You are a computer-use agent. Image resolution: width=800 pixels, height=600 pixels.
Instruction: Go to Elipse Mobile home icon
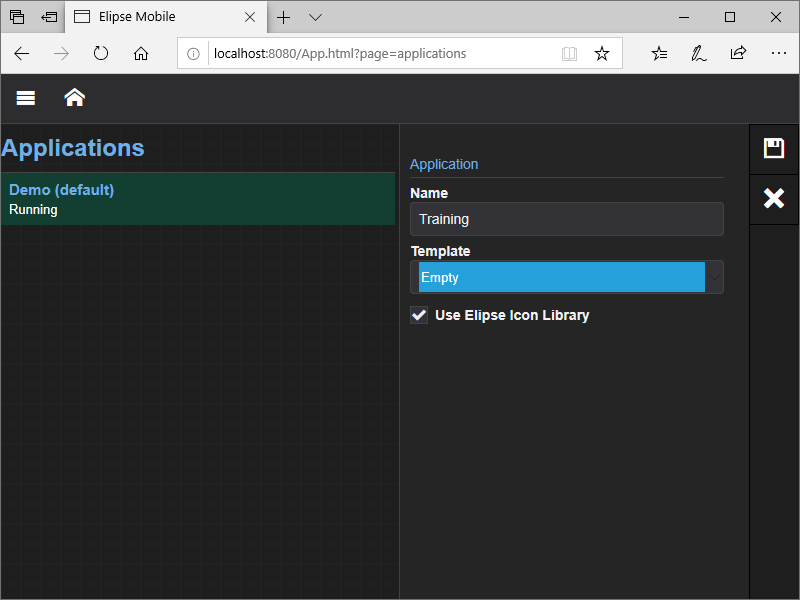point(74,97)
